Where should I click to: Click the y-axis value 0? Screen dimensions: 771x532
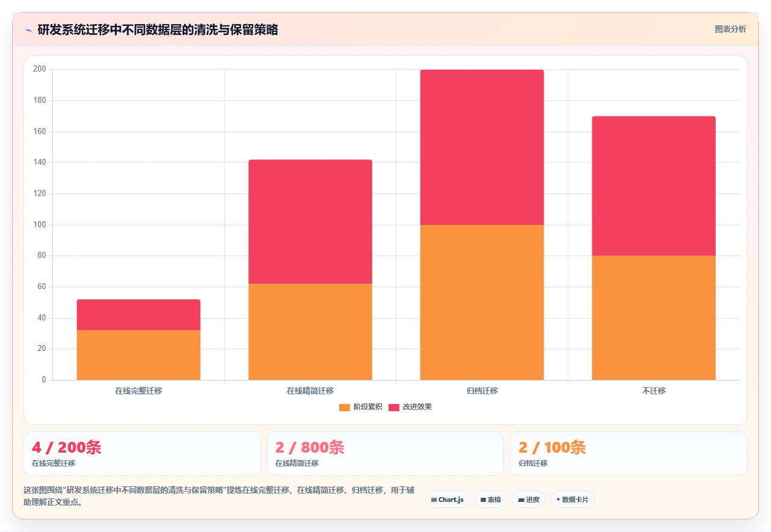(x=44, y=380)
